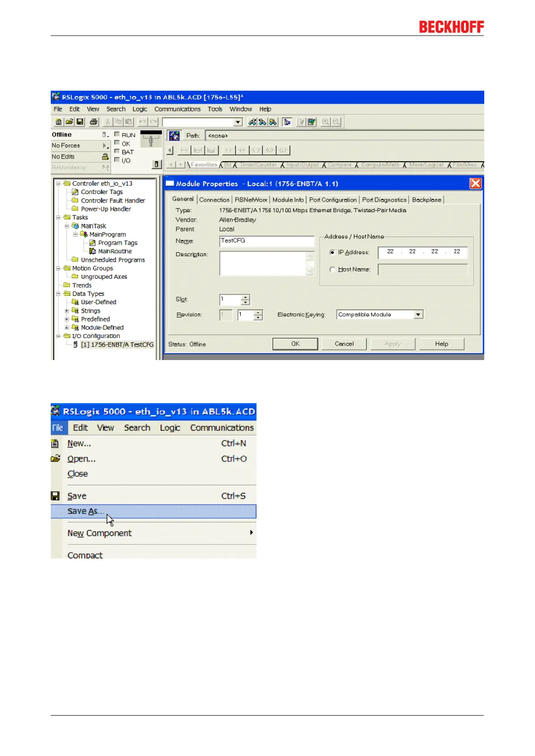Switch to the Port Configuration tab
This screenshot has width=535, height=756.
333,200
